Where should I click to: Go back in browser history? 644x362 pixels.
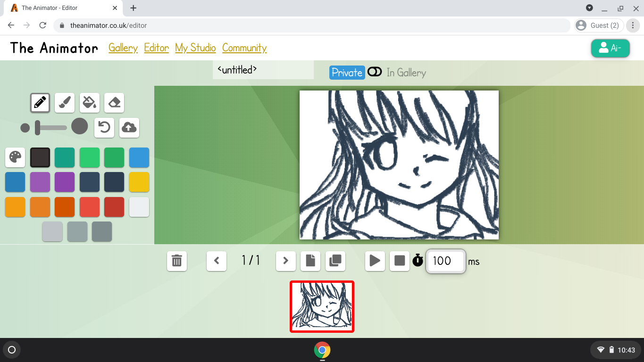coord(11,25)
